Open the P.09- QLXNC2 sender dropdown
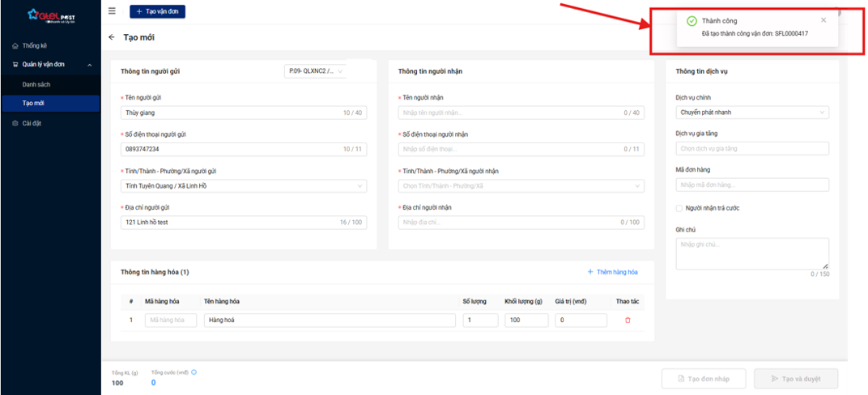This screenshot has height=395, width=868. (x=316, y=71)
